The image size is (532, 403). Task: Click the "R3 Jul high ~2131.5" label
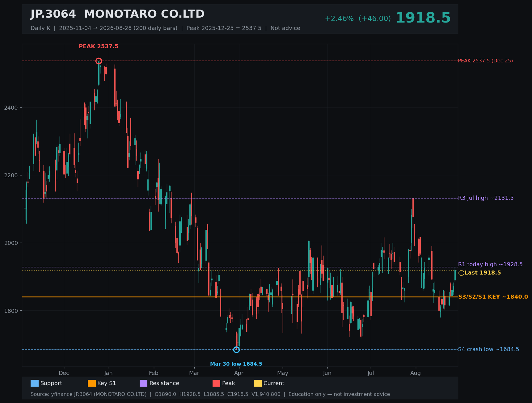(x=486, y=198)
